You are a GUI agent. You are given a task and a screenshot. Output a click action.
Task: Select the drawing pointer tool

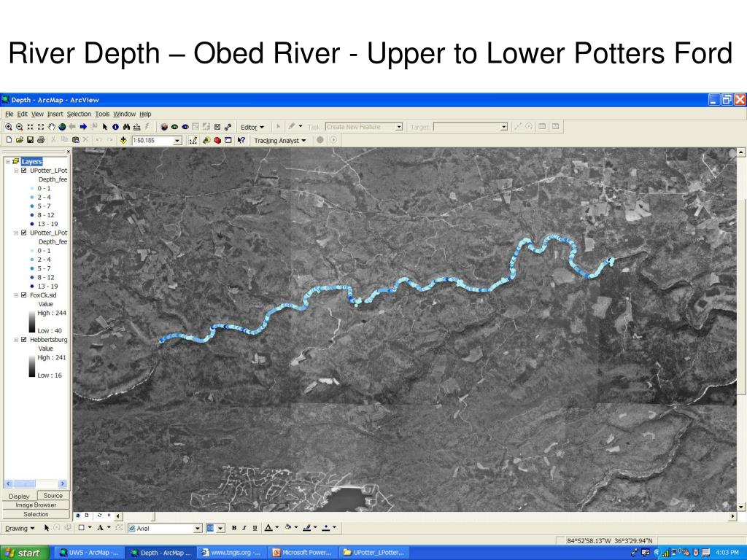(x=47, y=528)
